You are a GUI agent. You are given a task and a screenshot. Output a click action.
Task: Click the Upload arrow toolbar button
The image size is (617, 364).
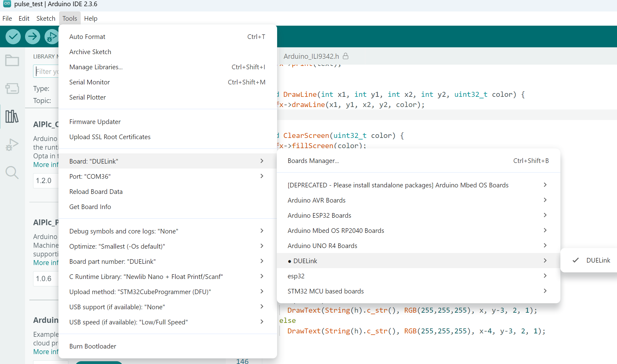tap(32, 36)
